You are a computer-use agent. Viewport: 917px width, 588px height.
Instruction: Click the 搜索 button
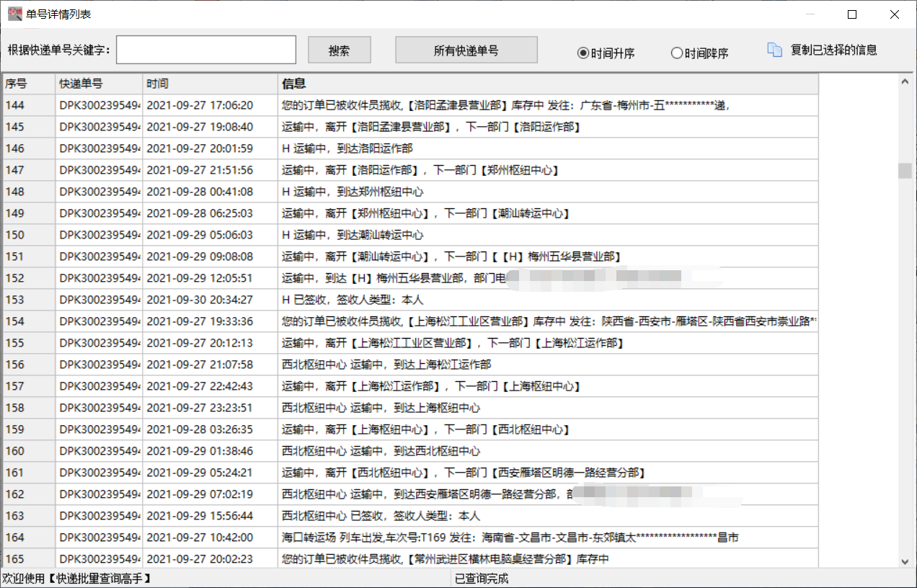[x=340, y=50]
